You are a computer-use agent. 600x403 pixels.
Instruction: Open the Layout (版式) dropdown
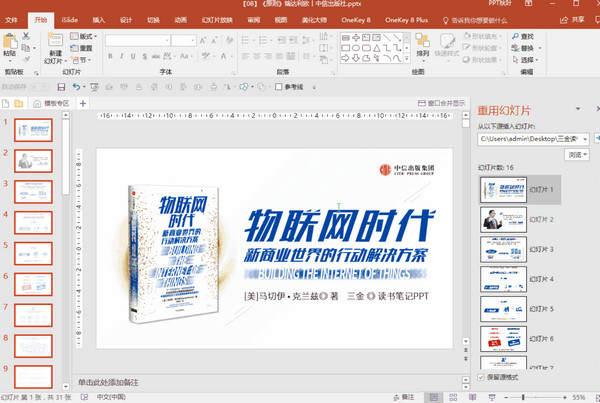click(x=84, y=36)
